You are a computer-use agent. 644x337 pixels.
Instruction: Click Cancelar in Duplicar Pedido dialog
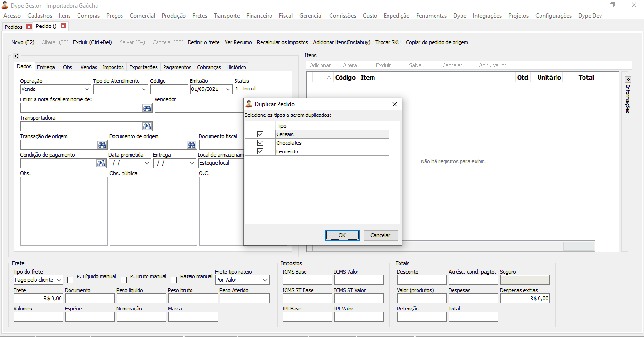click(380, 235)
